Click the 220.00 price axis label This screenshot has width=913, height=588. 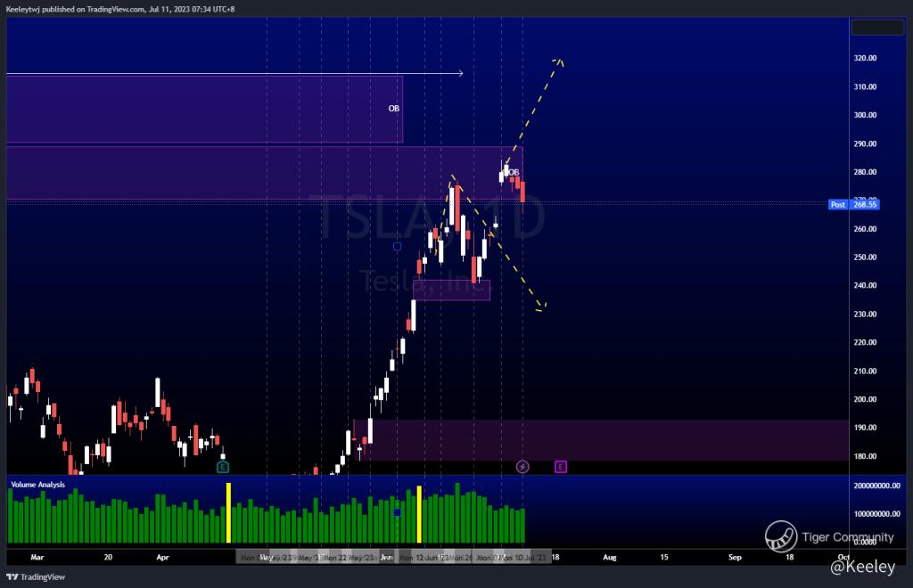[x=865, y=343]
